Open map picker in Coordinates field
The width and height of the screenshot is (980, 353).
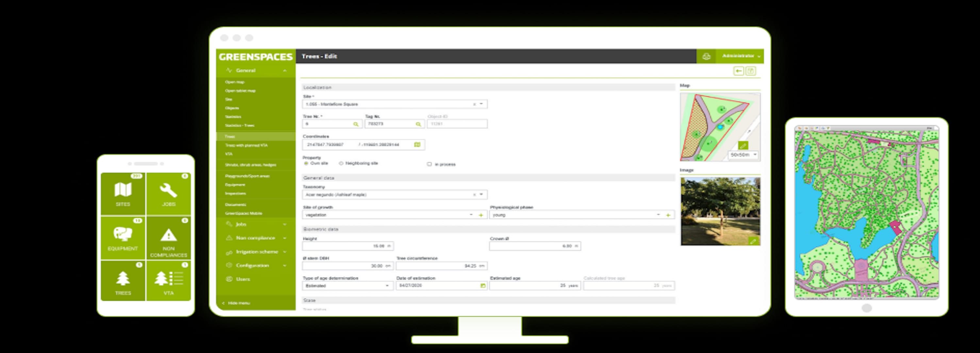pyautogui.click(x=417, y=145)
